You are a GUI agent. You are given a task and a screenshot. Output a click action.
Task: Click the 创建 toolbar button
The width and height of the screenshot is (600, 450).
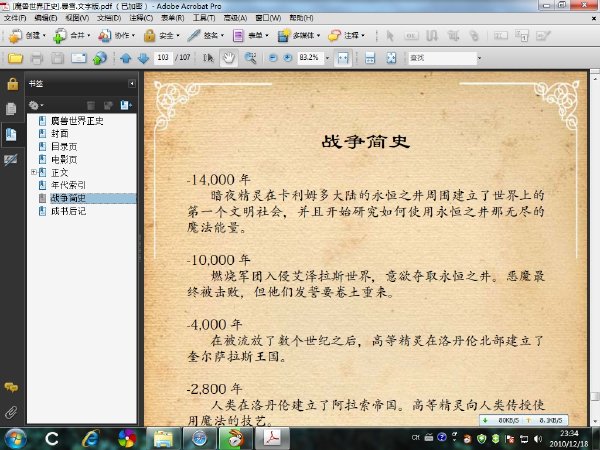[x=27, y=36]
